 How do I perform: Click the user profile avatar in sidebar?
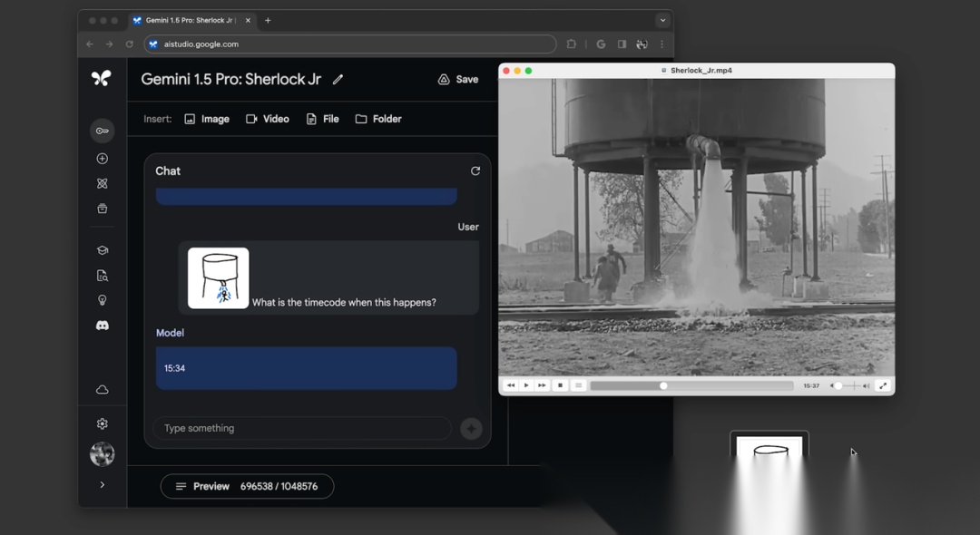click(x=102, y=454)
